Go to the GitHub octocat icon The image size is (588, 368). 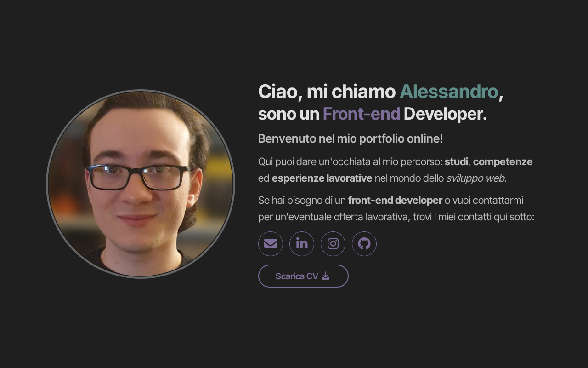364,244
